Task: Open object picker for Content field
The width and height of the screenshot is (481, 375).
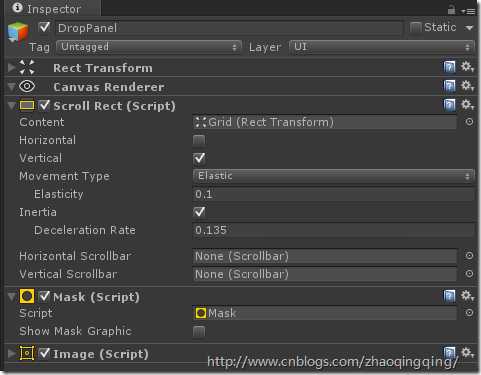Action: tap(469, 122)
